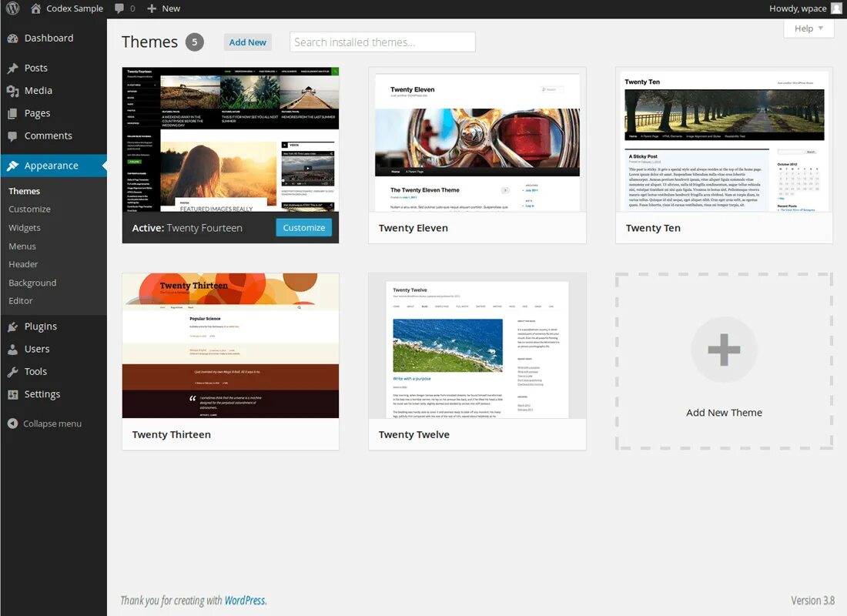Click the home icon beside Codex Sample
The image size is (847, 616).
(x=35, y=8)
